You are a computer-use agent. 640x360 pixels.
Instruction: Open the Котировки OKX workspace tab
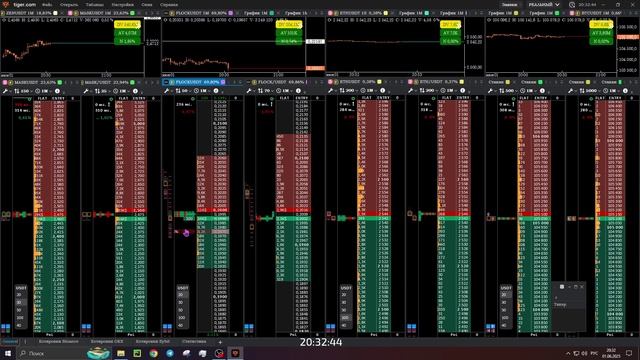pyautogui.click(x=107, y=341)
